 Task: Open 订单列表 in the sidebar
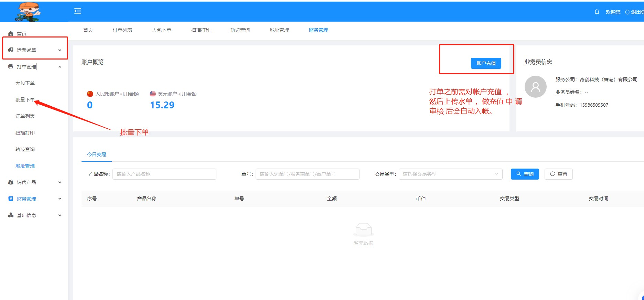pos(25,116)
